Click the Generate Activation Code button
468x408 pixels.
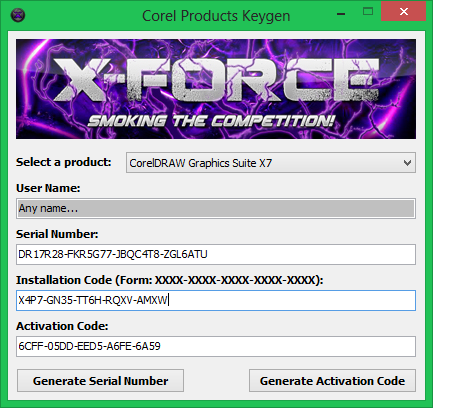coord(332,381)
